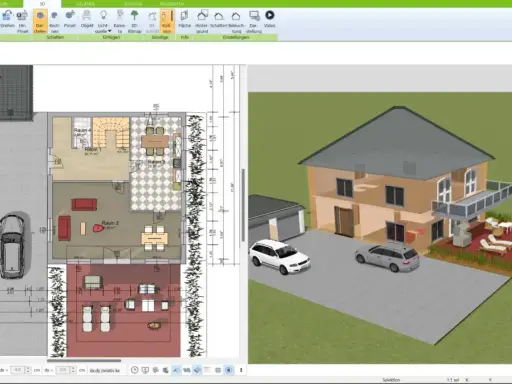512x384 pixels.
Task: Toggle the last highlighted square icon
Action: tap(229, 370)
